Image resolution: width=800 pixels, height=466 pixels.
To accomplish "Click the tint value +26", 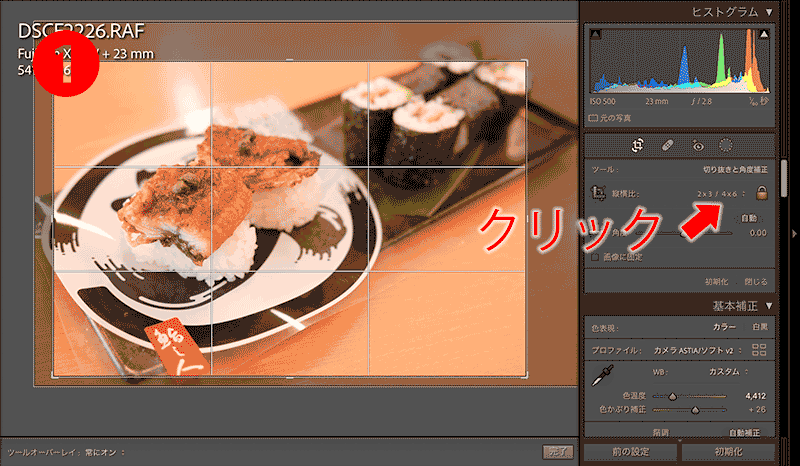I will (757, 410).
